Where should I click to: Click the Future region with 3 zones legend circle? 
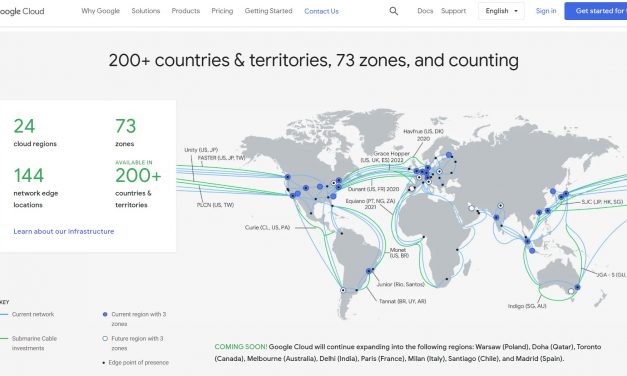(x=105, y=338)
